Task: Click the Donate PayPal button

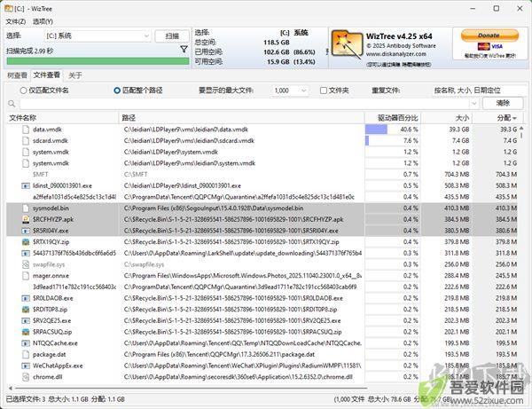Action: pos(489,35)
